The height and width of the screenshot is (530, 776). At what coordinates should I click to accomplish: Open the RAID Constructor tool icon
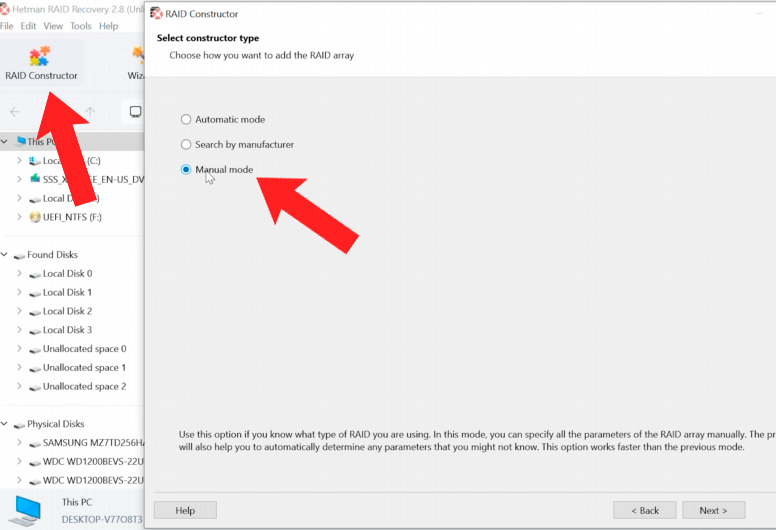[40, 56]
